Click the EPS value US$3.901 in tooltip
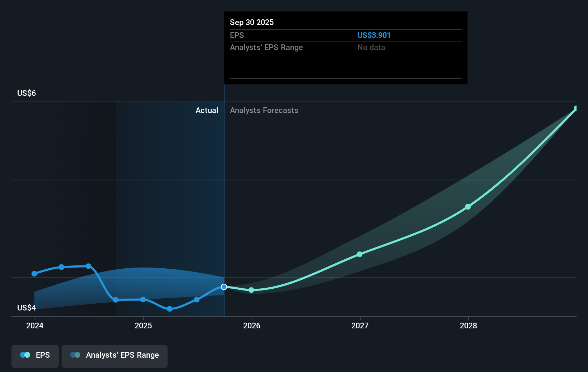The height and width of the screenshot is (372, 588). [x=374, y=35]
